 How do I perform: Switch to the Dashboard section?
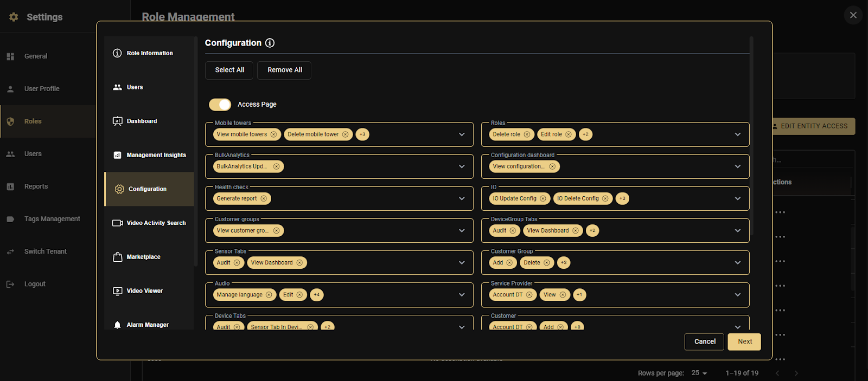coord(142,121)
